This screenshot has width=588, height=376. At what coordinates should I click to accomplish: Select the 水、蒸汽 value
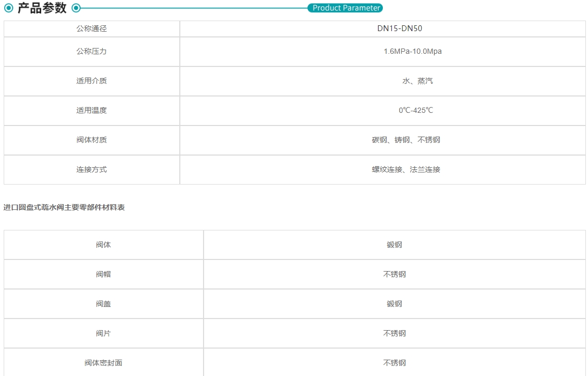pos(417,81)
